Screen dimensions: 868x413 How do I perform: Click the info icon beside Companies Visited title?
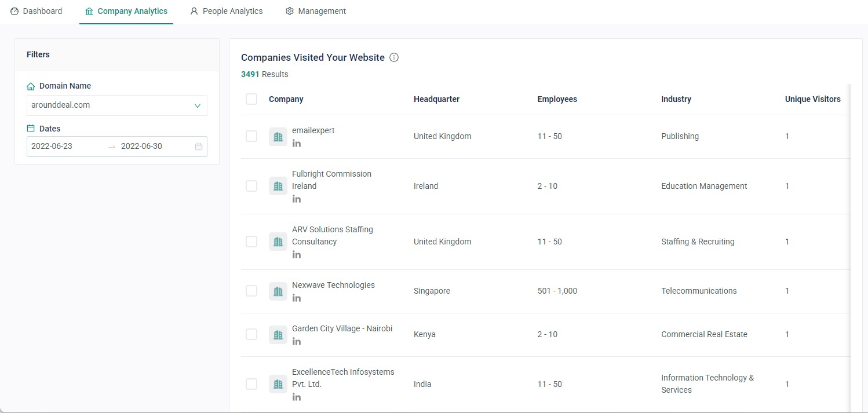[x=394, y=57]
